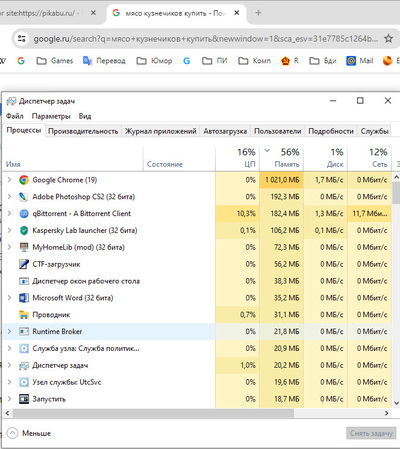Expand the qBittorrent process group

(9, 213)
